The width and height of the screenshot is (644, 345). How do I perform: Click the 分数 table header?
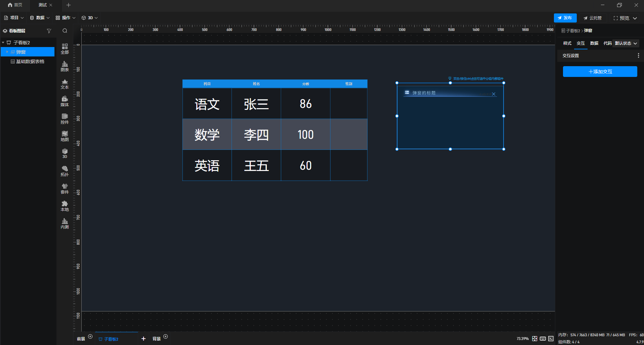tap(306, 84)
